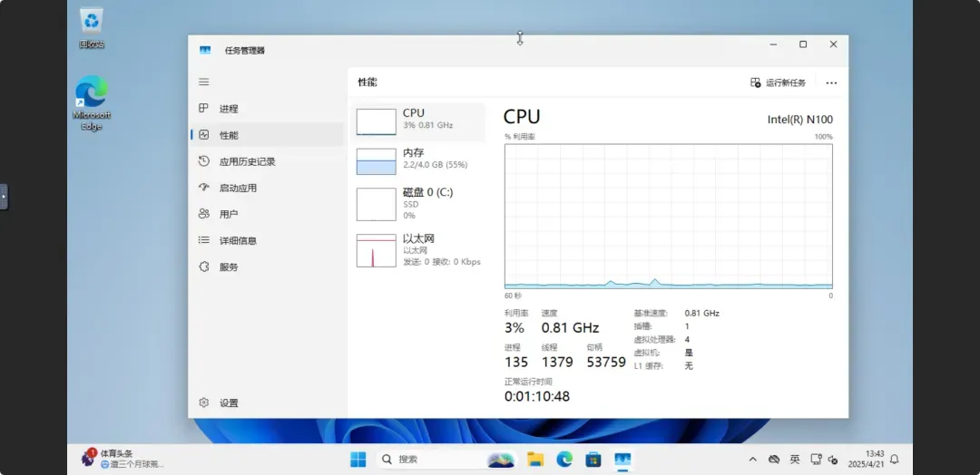Click the process count 135

point(516,362)
